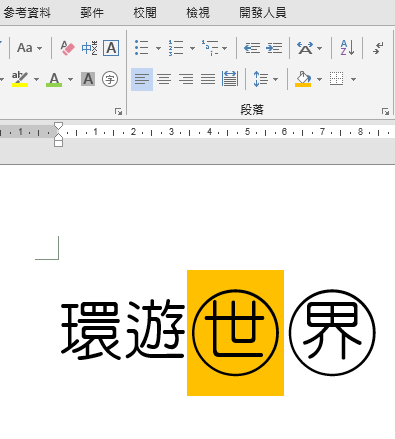The image size is (395, 439).
Task: Expand the multilevel list dropdown
Action: [225, 48]
